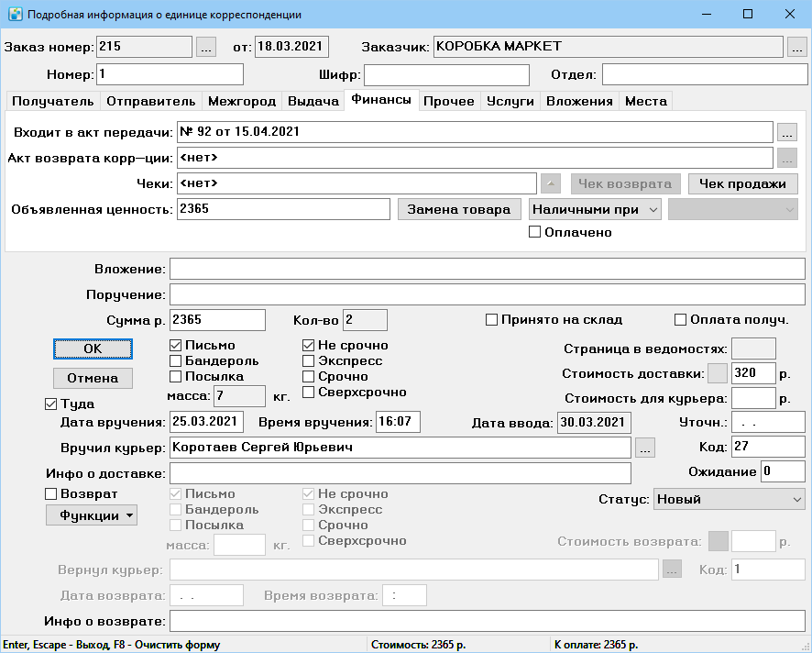
Task: Confirm the form with the OK button
Action: [93, 349]
